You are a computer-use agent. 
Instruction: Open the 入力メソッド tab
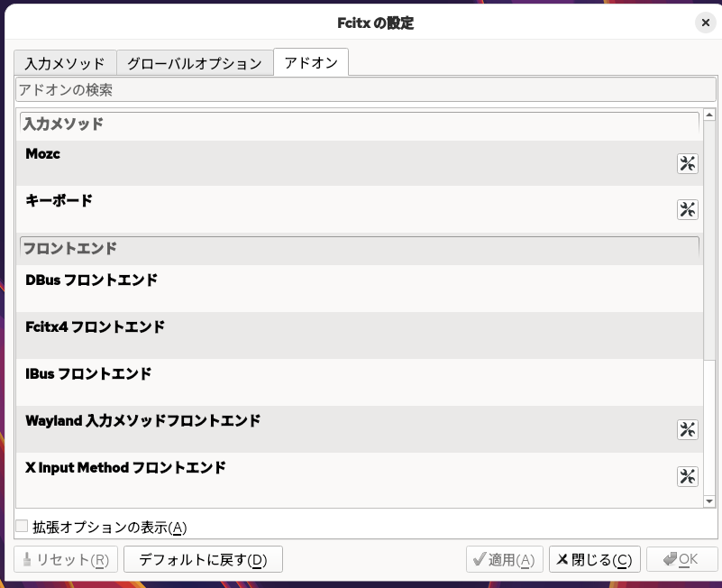pyautogui.click(x=63, y=62)
